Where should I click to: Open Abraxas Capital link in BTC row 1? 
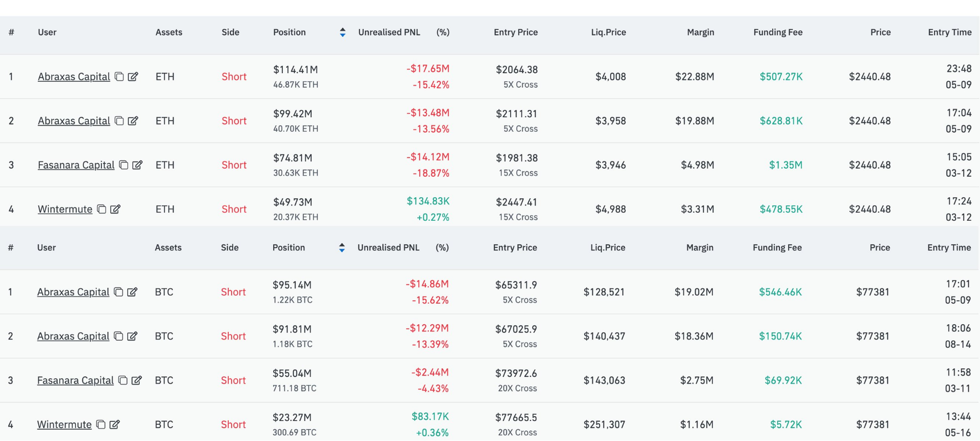[x=73, y=292]
